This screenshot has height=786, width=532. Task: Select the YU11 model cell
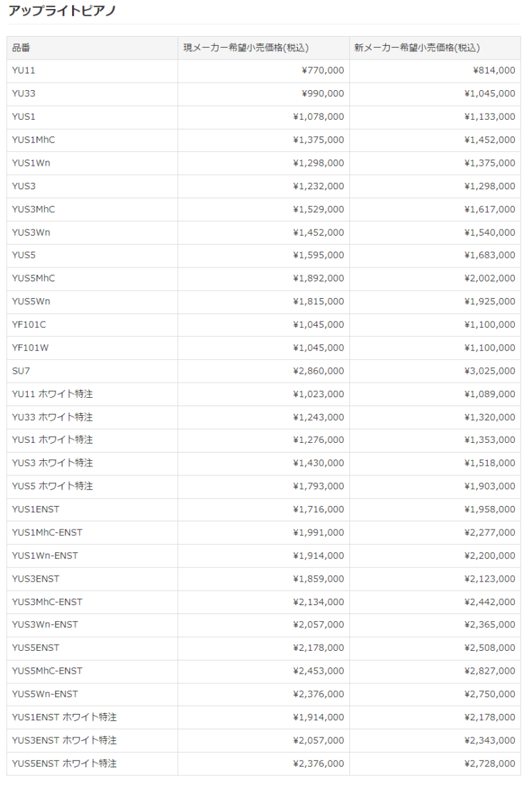[x=24, y=71]
